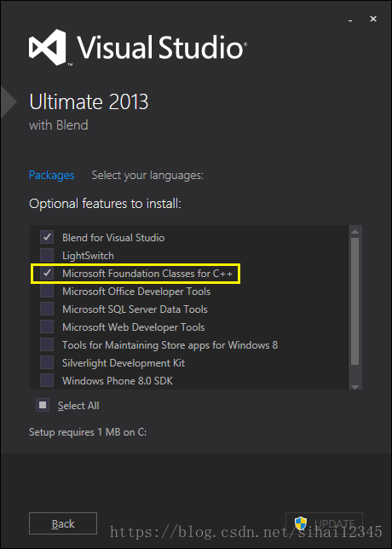
Task: Check Microsoft Office Developer Tools
Action: [x=47, y=291]
